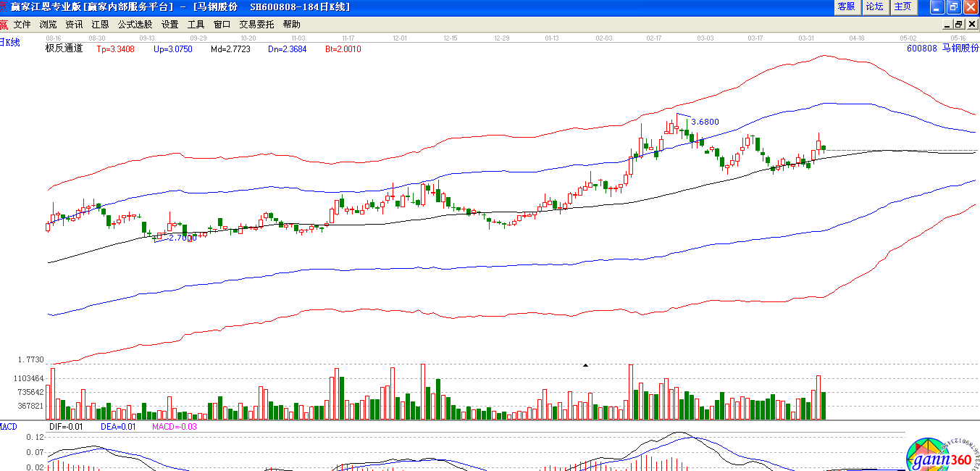Open the 文件 menu
This screenshot has width=980, height=471.
22,24
